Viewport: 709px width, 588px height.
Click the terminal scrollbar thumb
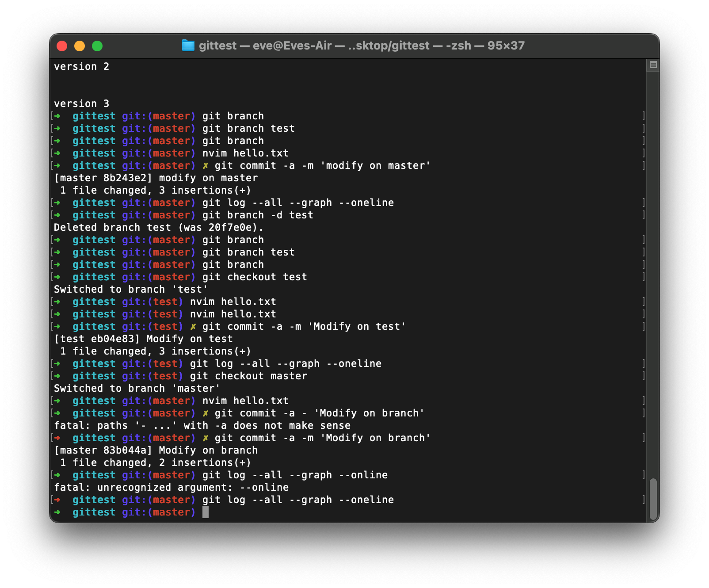(x=653, y=499)
